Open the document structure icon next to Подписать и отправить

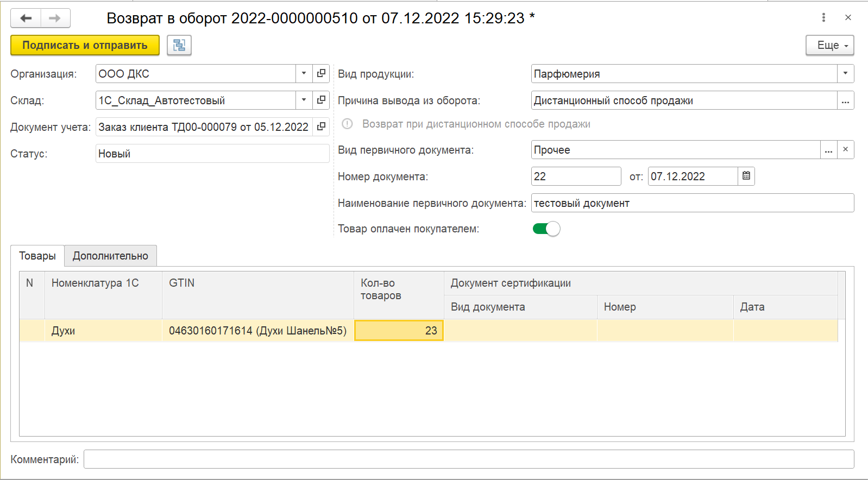(179, 45)
